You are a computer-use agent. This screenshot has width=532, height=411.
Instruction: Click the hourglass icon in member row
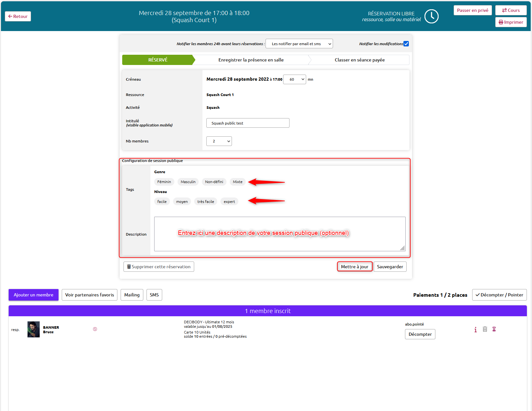click(x=494, y=329)
